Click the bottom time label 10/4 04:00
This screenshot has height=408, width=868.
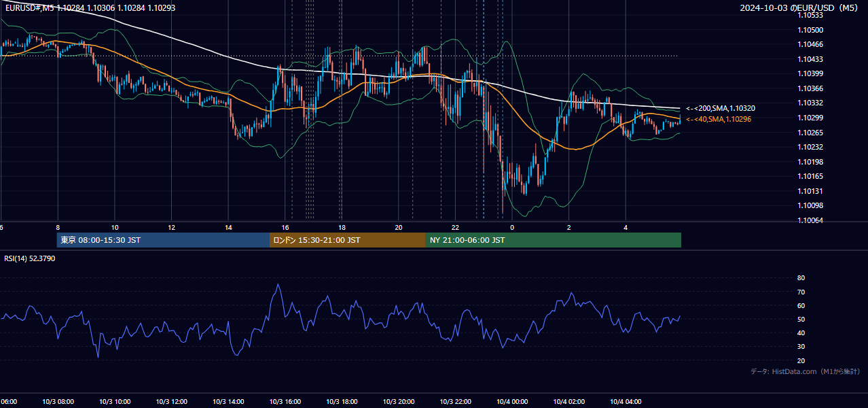click(x=626, y=402)
